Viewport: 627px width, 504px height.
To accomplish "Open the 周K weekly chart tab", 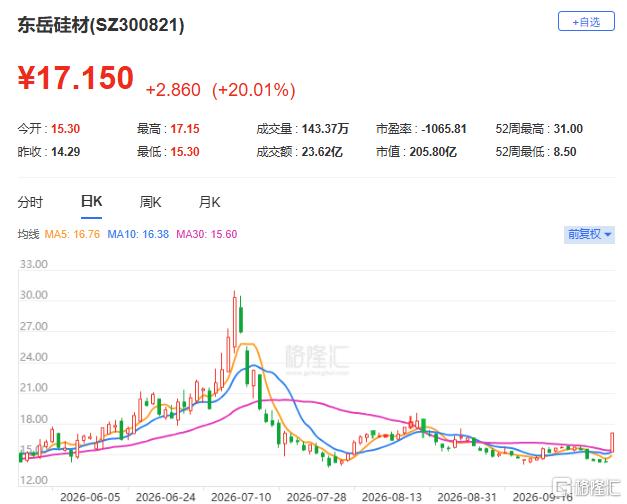I will [150, 202].
